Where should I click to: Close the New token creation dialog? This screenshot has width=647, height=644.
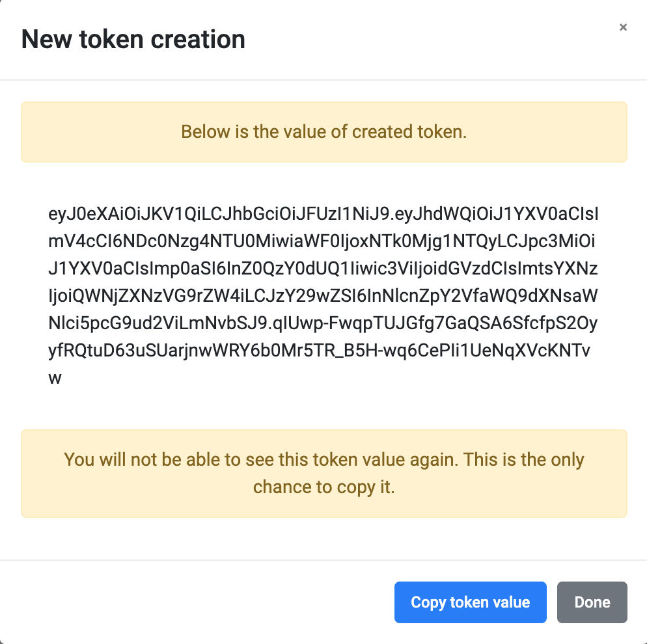coord(623,27)
